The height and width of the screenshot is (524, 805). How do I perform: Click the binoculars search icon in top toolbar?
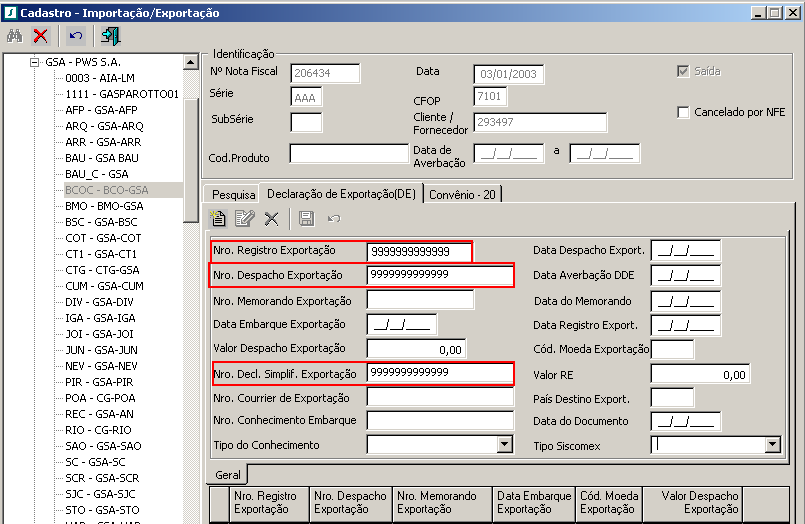15,36
